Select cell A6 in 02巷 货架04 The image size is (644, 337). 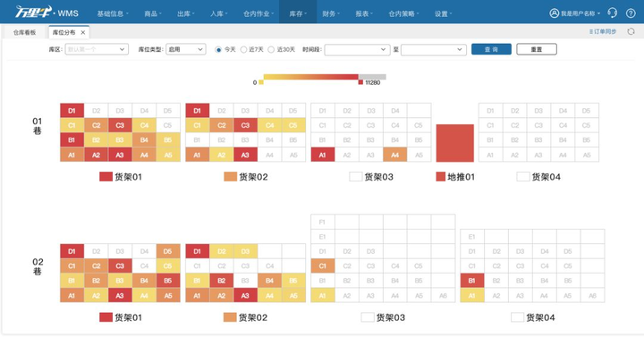click(x=592, y=296)
